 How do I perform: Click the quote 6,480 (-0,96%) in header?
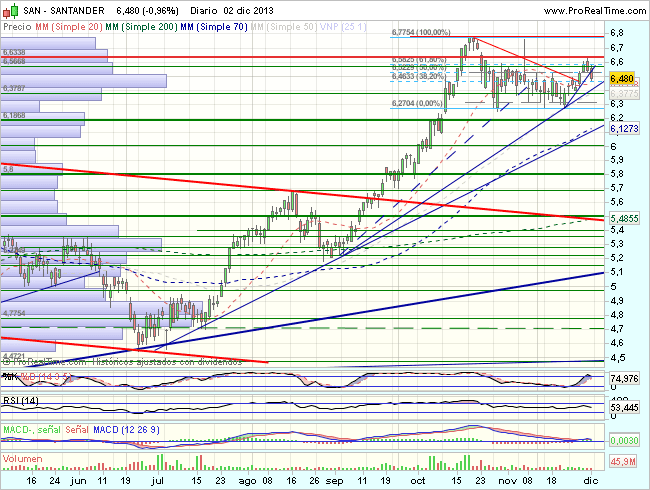tap(148, 11)
